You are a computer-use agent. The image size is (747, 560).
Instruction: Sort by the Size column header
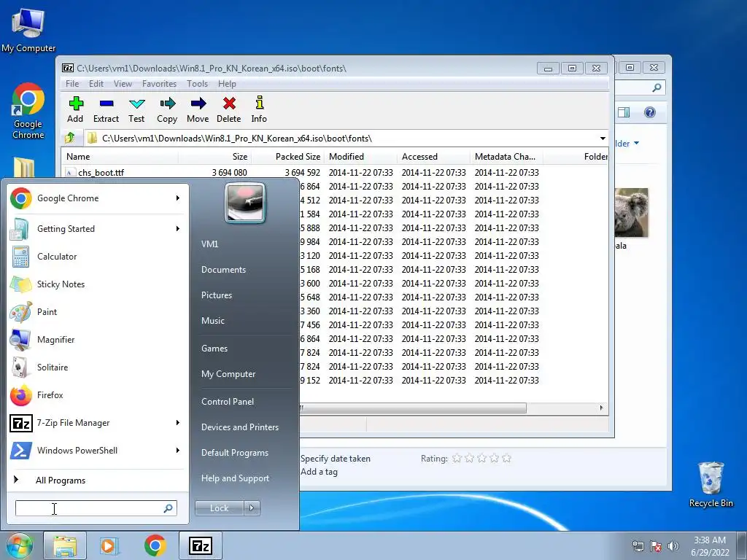coord(214,157)
